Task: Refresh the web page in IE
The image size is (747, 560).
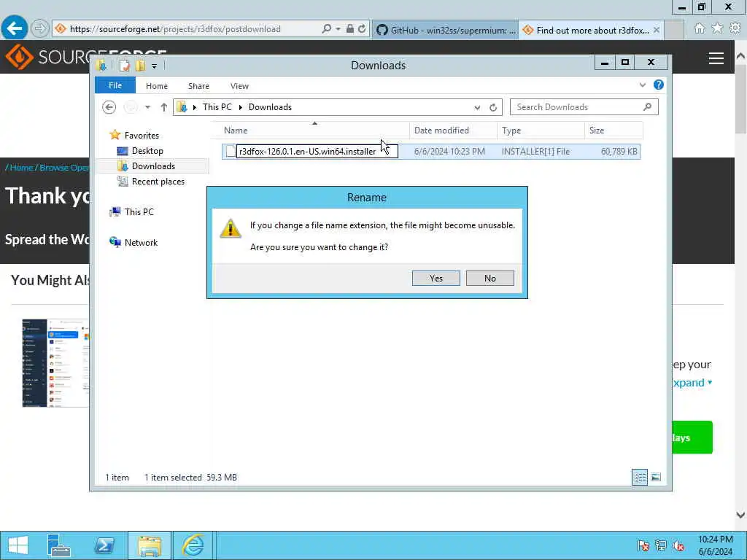Action: pyautogui.click(x=362, y=29)
